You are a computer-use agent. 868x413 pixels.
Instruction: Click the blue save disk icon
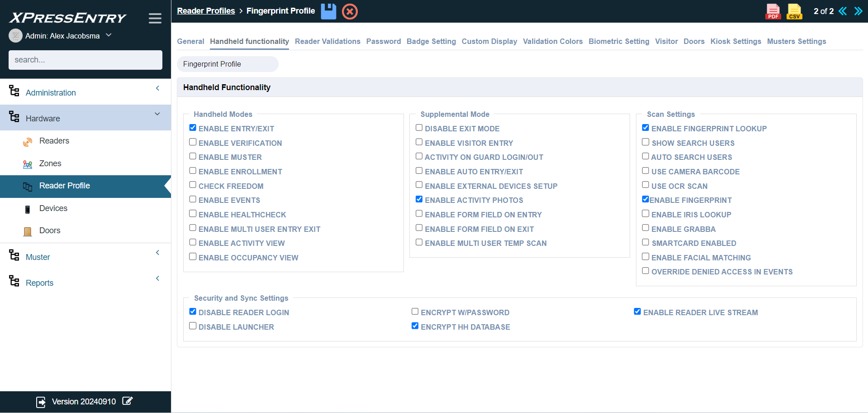click(x=328, y=11)
